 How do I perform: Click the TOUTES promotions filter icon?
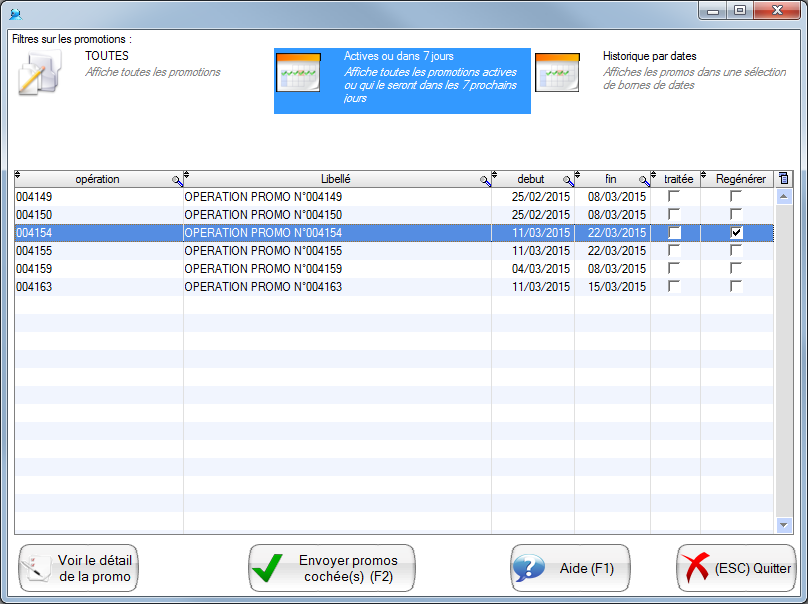pos(41,74)
